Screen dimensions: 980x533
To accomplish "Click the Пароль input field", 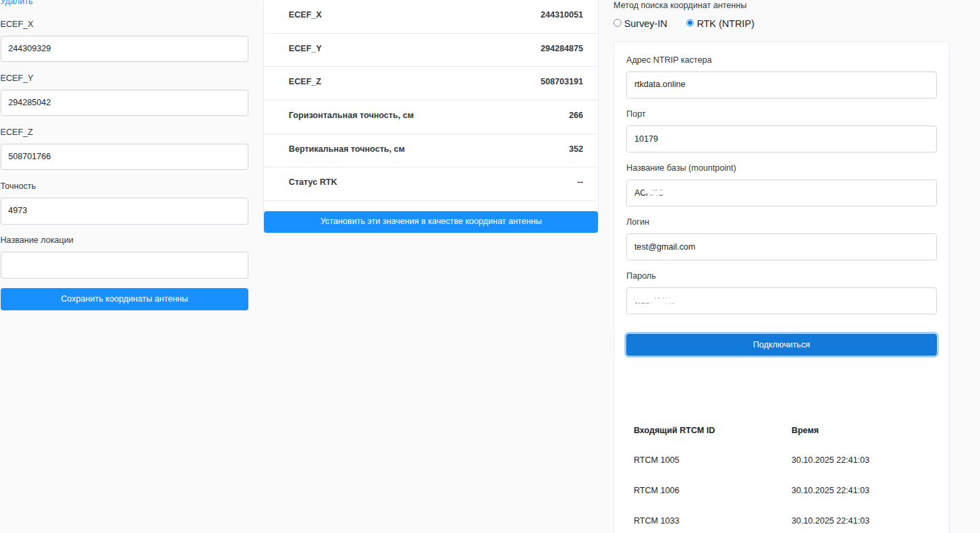I will (x=781, y=301).
